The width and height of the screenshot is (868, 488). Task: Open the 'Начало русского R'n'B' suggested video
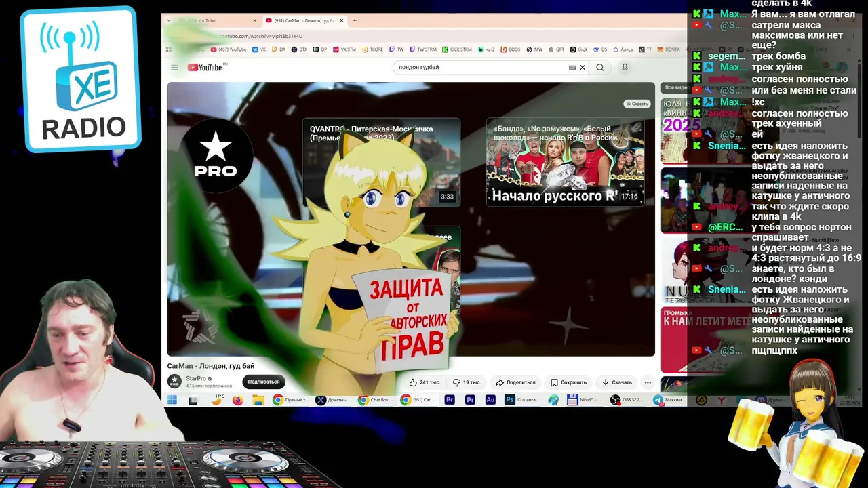[565, 163]
